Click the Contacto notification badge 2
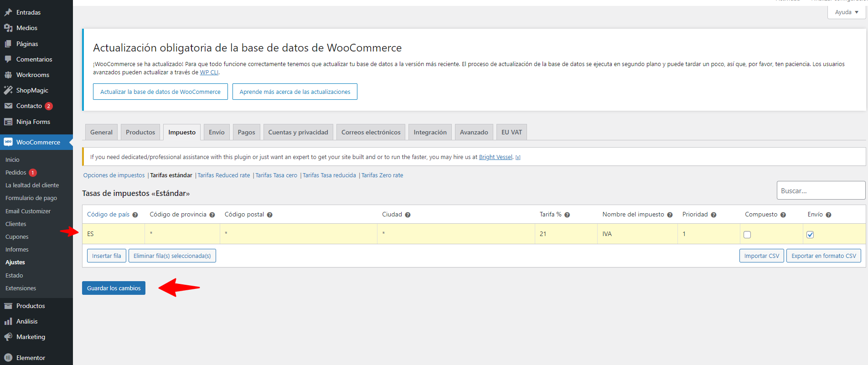 click(x=49, y=106)
